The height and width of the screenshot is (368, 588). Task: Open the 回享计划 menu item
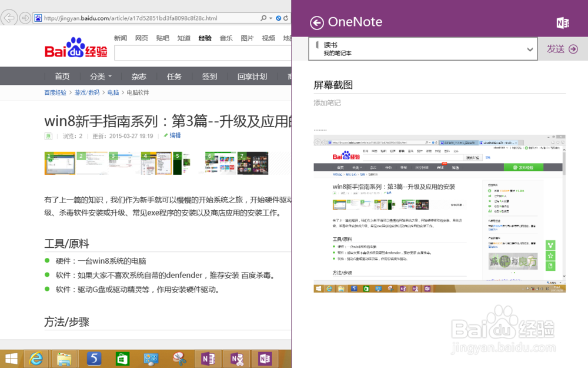point(252,76)
